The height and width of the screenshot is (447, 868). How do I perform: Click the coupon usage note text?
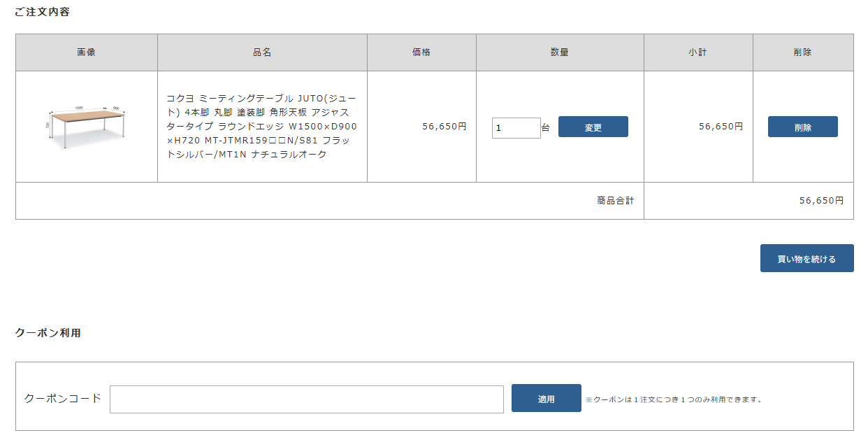674,400
